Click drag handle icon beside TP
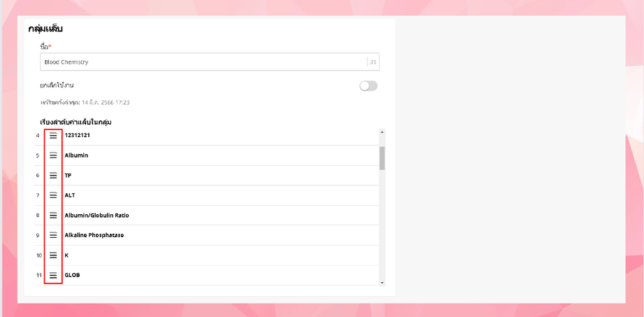644x317 pixels. coord(53,176)
